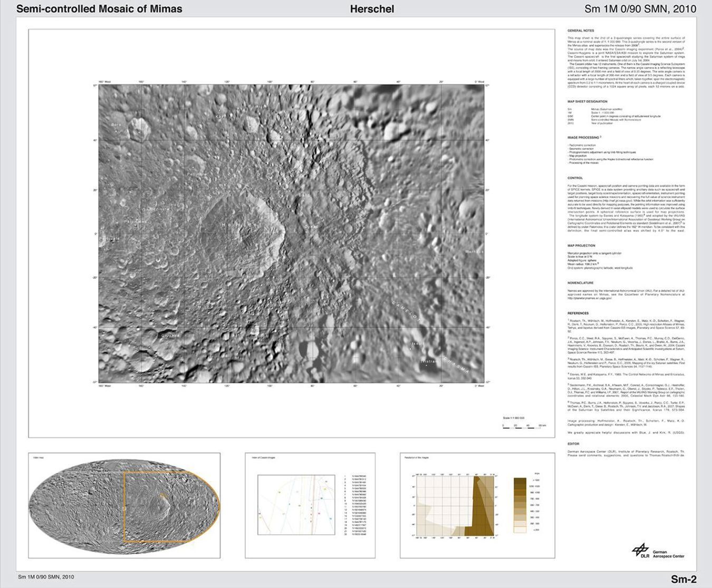
Task: Click the Tristram crater label
Action: tap(429, 361)
